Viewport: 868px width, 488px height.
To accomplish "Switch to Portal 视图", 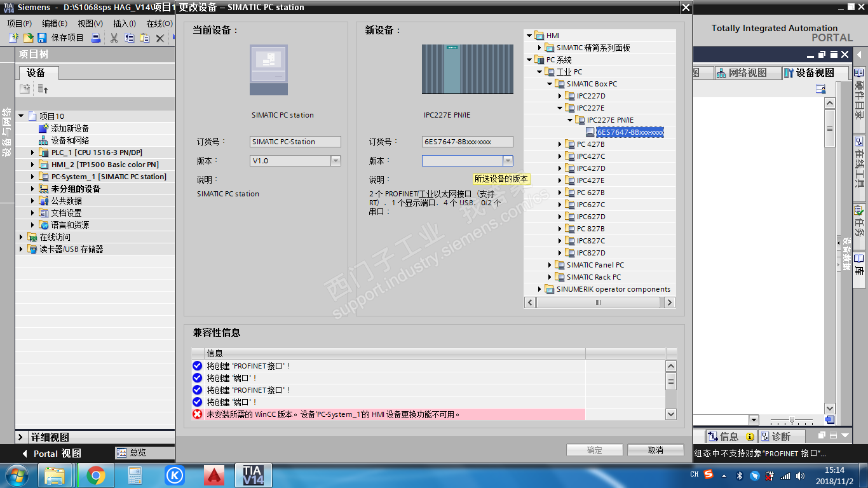I will (x=51, y=453).
